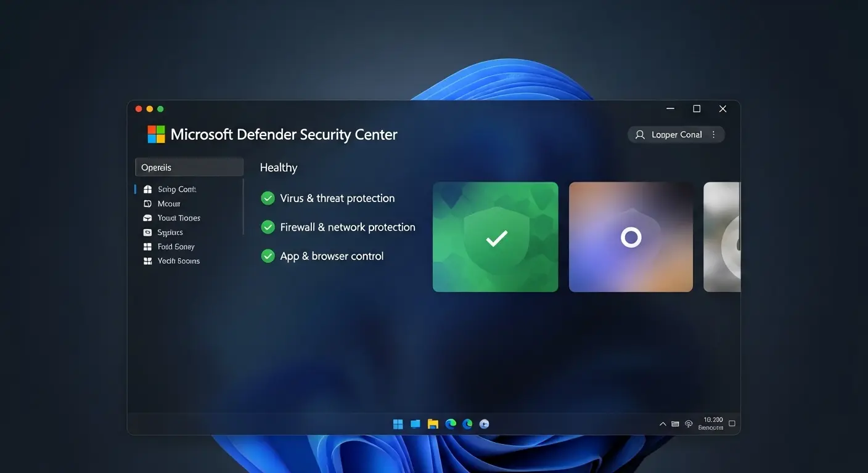Click the yellow dot in title bar
This screenshot has height=473, width=868.
click(150, 109)
